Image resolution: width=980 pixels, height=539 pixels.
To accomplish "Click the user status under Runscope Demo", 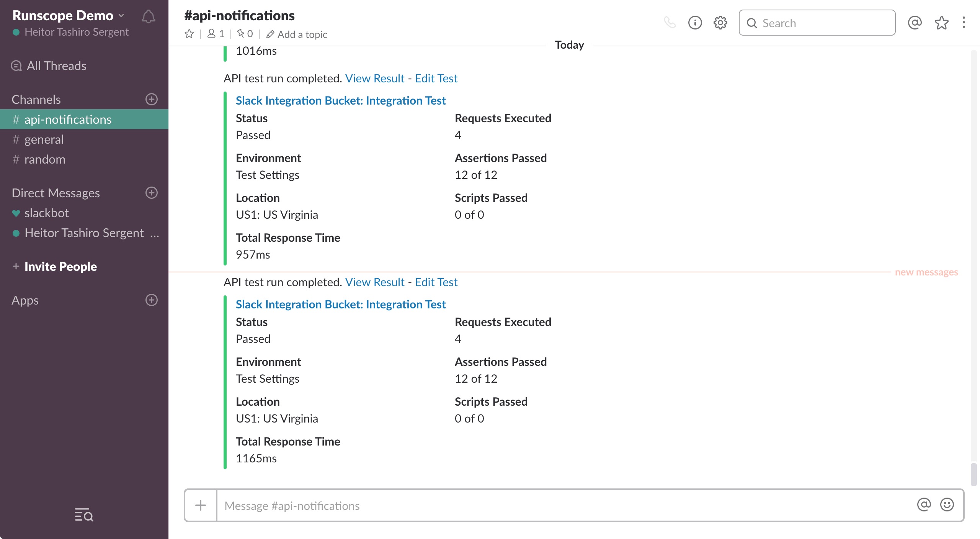I will click(x=71, y=32).
